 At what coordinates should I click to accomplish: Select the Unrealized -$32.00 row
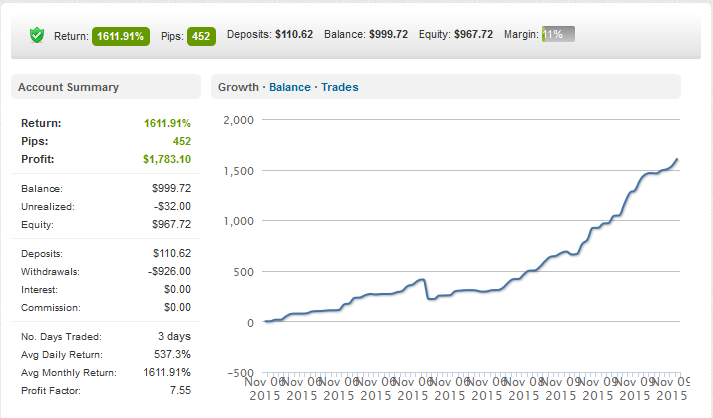pyautogui.click(x=105, y=206)
